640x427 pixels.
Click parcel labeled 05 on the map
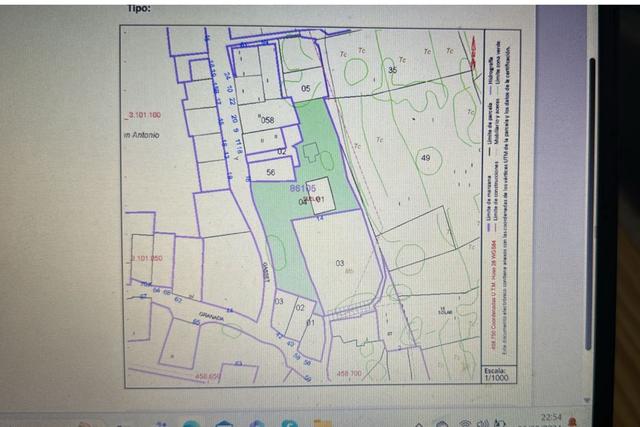(x=305, y=88)
